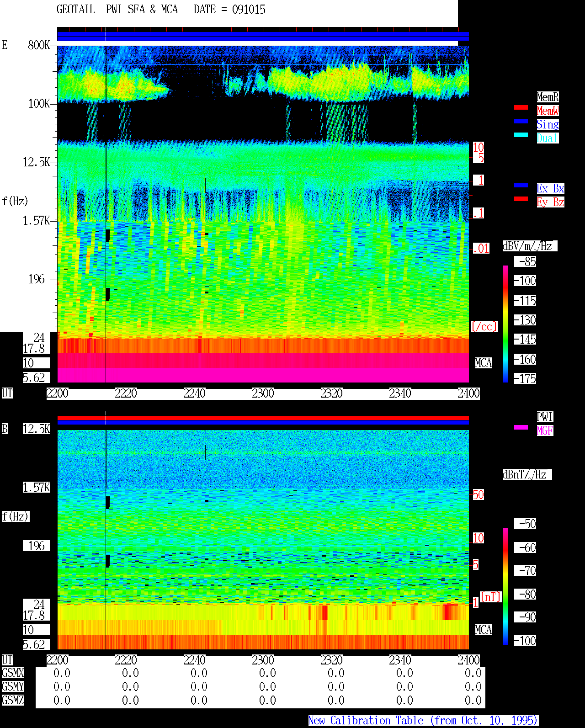The height and width of the screenshot is (728, 585).
Task: Click the PWI legend label
Action: (545, 417)
